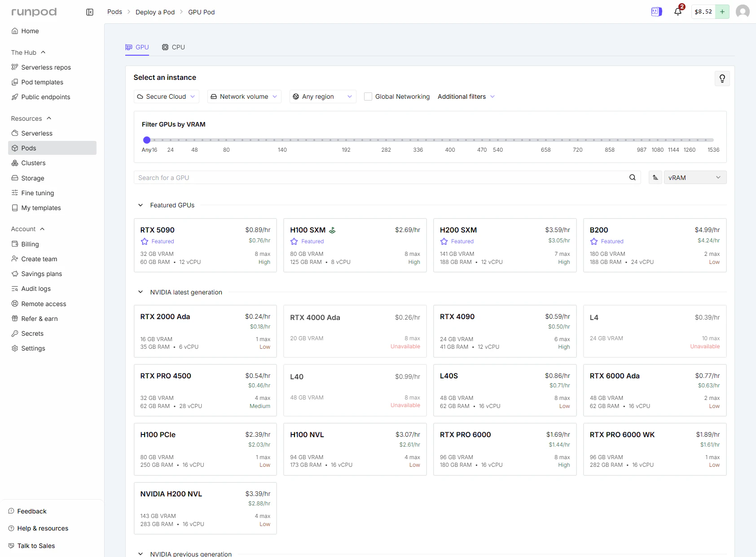Click the Secrets key icon
The width and height of the screenshot is (756, 557).
click(x=15, y=333)
